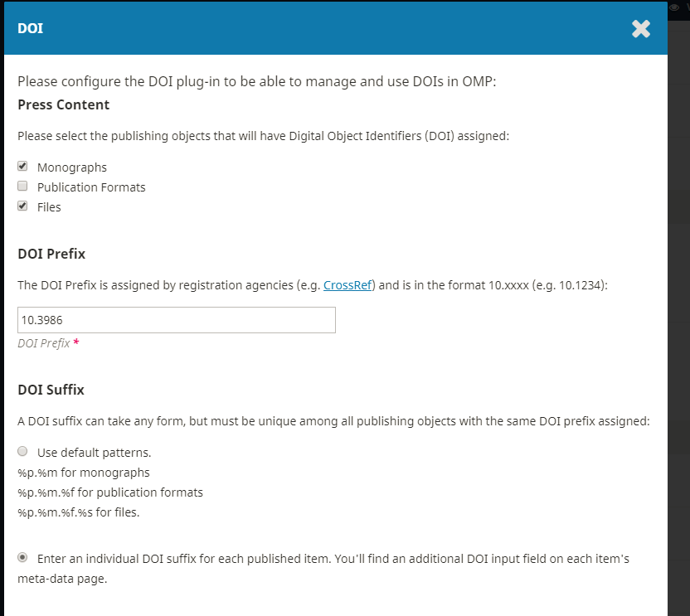The width and height of the screenshot is (690, 616).
Task: Click the DOI Prefix section heading
Action: point(51,254)
